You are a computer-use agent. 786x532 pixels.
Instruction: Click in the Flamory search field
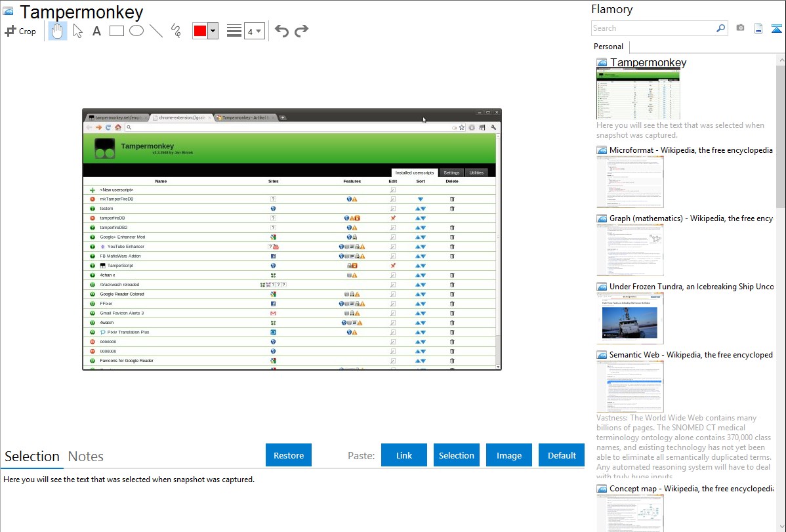pos(653,28)
